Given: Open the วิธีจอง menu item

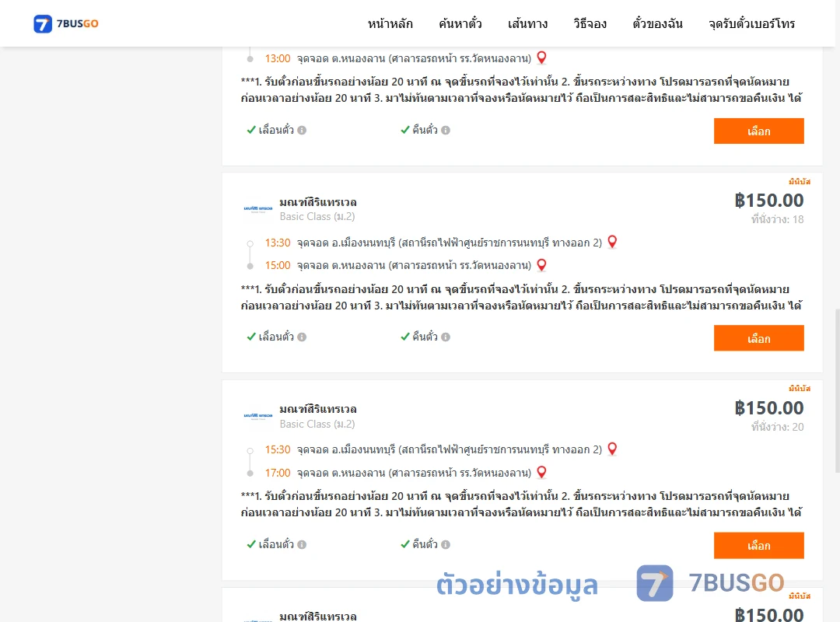Looking at the screenshot, I should [590, 23].
